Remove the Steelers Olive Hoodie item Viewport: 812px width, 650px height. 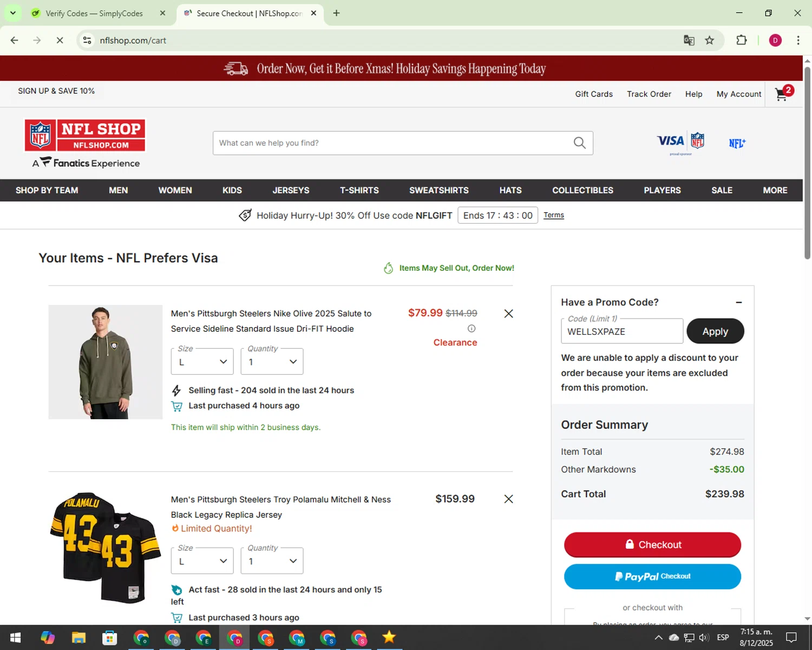(508, 314)
